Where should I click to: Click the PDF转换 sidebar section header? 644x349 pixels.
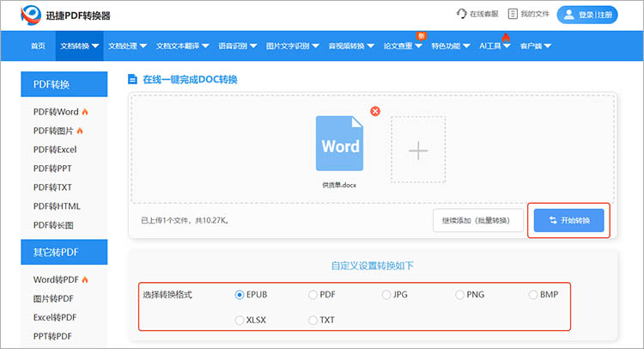64,84
